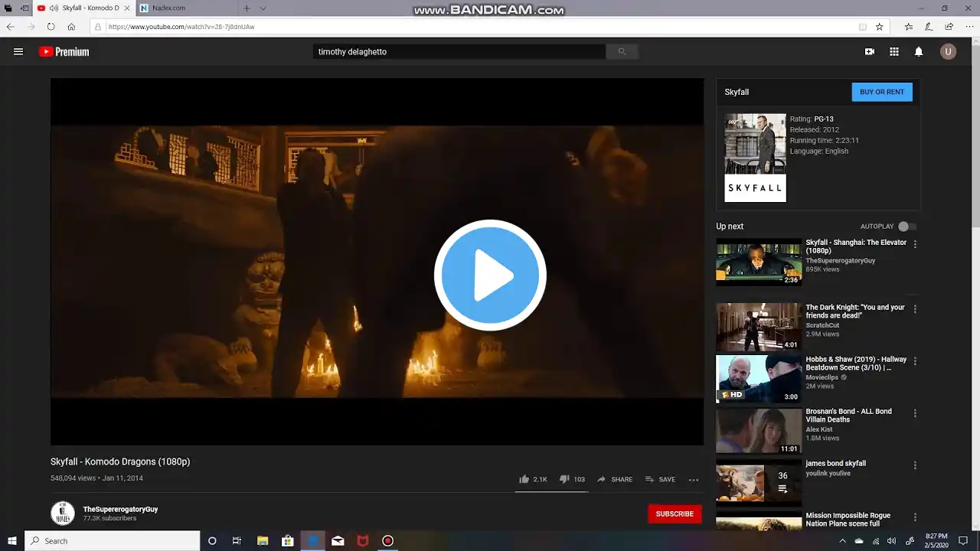Go to YouTube Premium home logo

64,52
